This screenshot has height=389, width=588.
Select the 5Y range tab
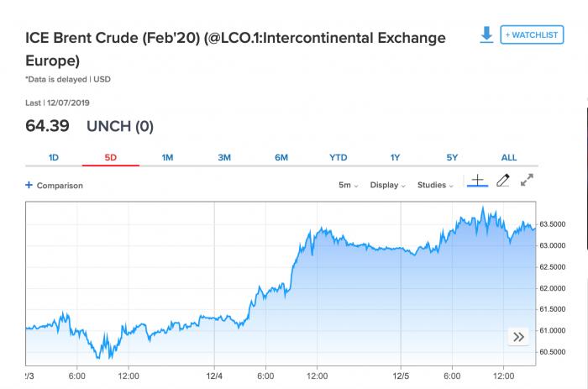[x=452, y=157]
